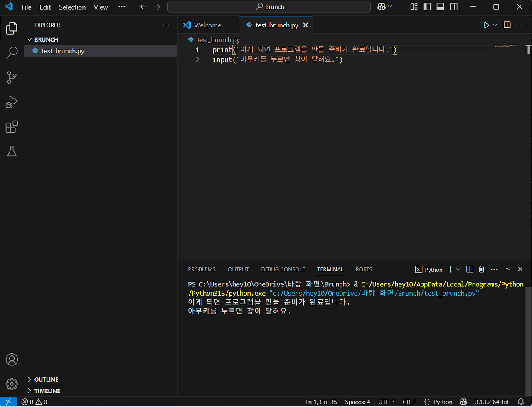The image size is (532, 407).
Task: Open the Run and Debug view
Action: tap(12, 102)
